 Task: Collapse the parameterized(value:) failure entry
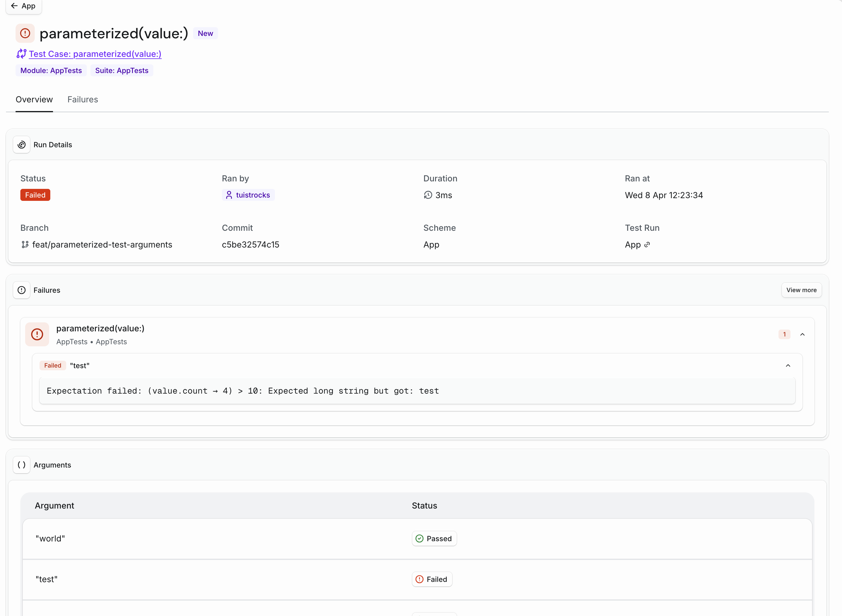click(802, 334)
